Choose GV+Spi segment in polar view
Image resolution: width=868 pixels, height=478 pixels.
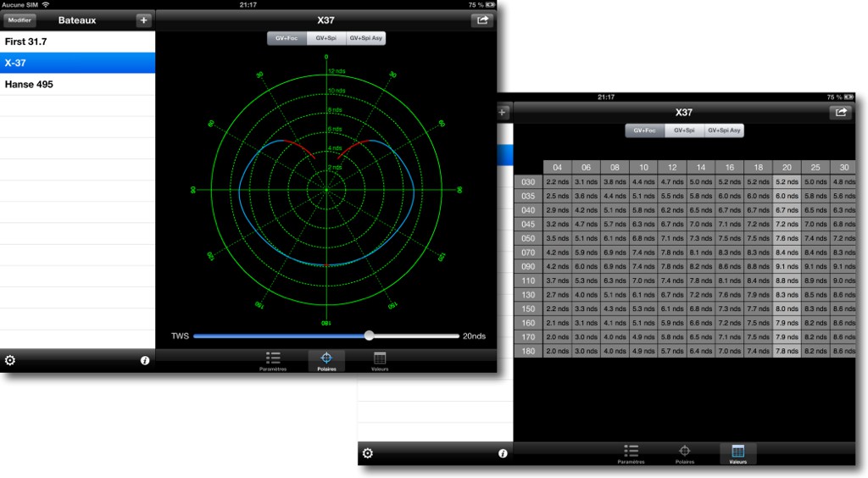(x=326, y=38)
